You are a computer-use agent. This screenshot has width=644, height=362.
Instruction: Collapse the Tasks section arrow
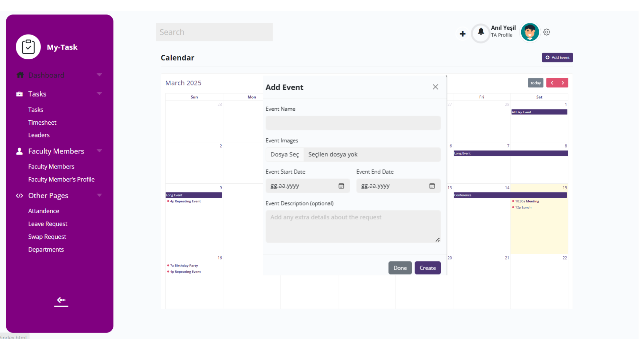pos(99,94)
